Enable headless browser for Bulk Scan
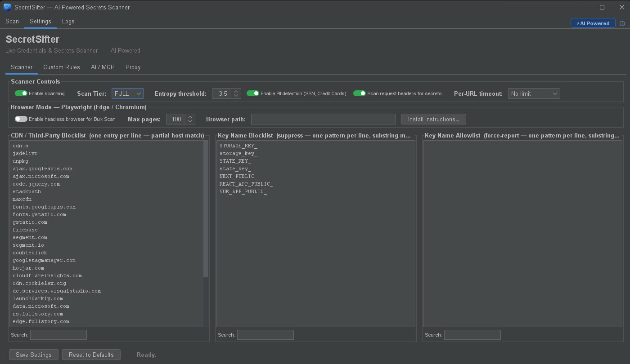 click(x=21, y=119)
